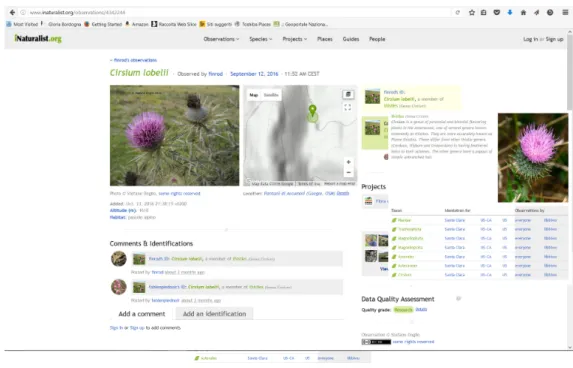Click Sign up link below comments
The width and height of the screenshot is (573, 368).
point(137,328)
